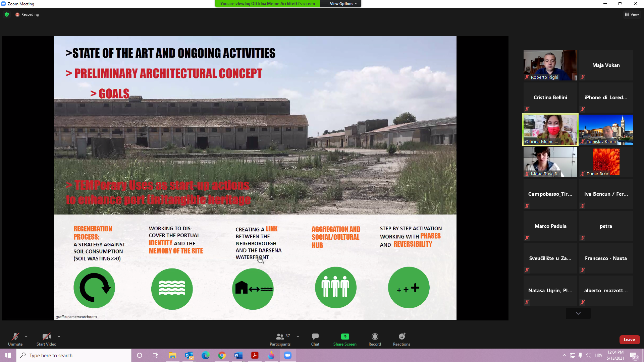Open the Reactions menu
This screenshot has width=644, height=362.
coord(401,337)
